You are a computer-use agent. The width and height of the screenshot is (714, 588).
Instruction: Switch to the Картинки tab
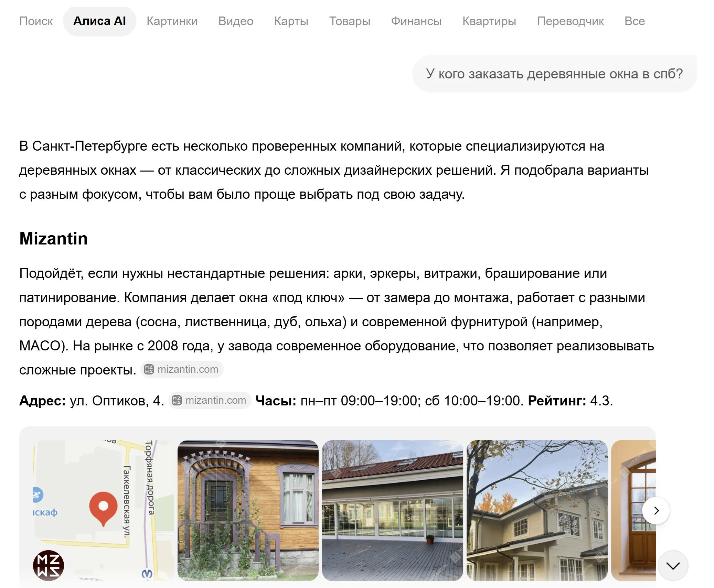(172, 21)
